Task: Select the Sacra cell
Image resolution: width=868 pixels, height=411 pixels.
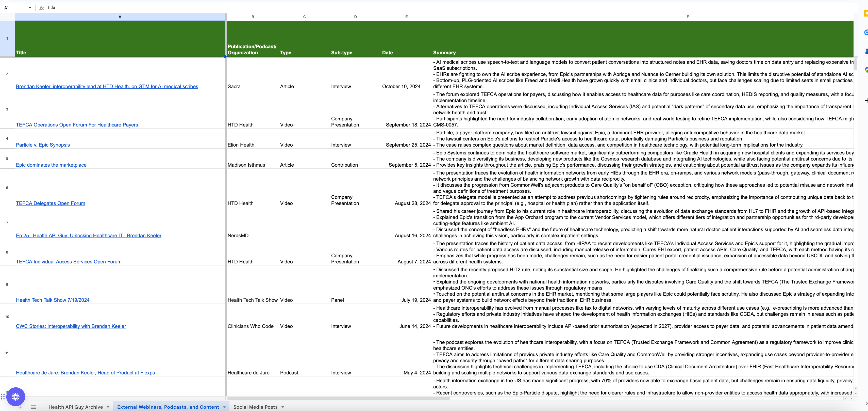Action: [253, 74]
